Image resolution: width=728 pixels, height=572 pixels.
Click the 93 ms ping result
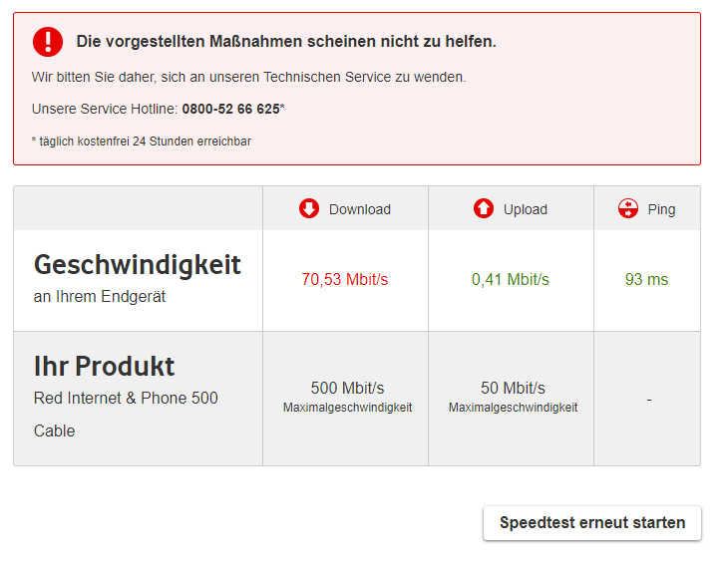click(646, 280)
